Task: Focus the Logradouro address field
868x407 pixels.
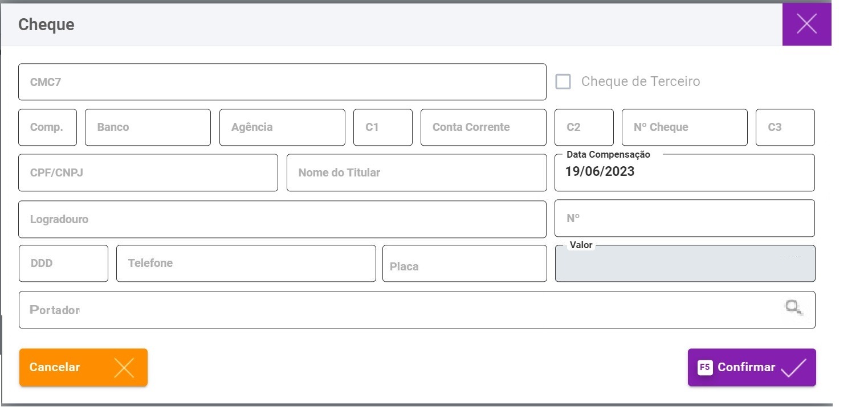Action: pos(282,219)
